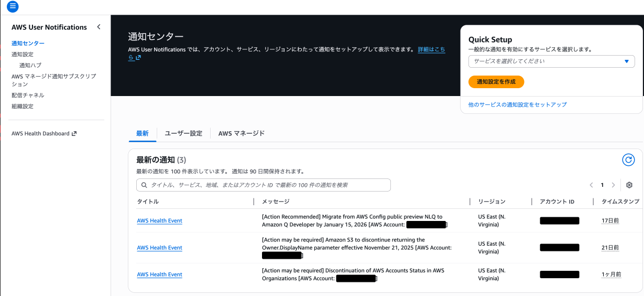The height and width of the screenshot is (296, 644).
Task: Click the Migrate from AWS Config message text
Action: pyautogui.click(x=354, y=220)
